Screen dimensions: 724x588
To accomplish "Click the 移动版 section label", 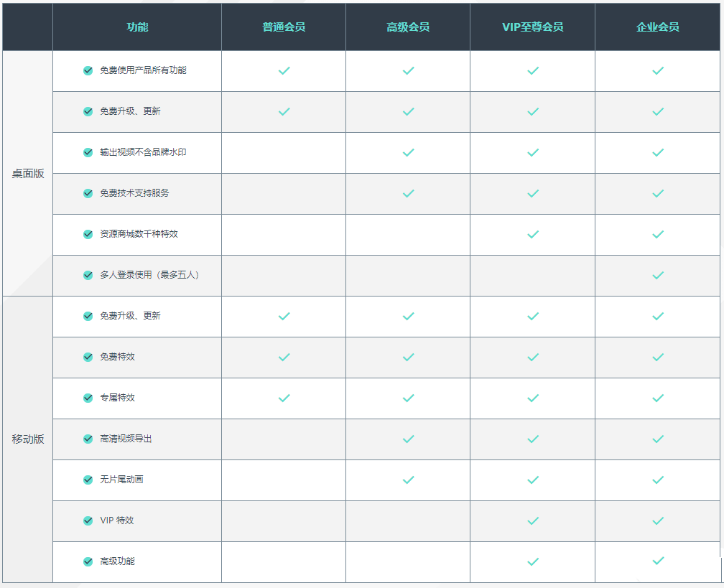I will 28,439.
